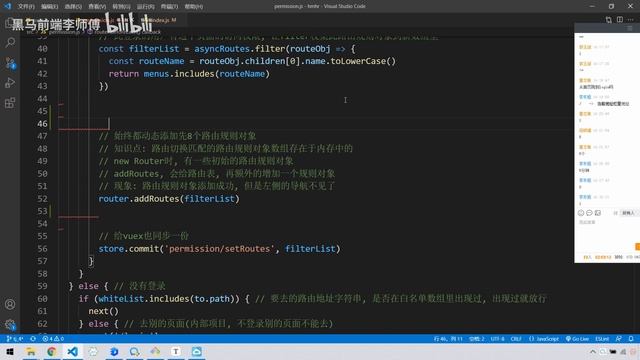
Task: Click next() on line 61
Action: coord(104,311)
